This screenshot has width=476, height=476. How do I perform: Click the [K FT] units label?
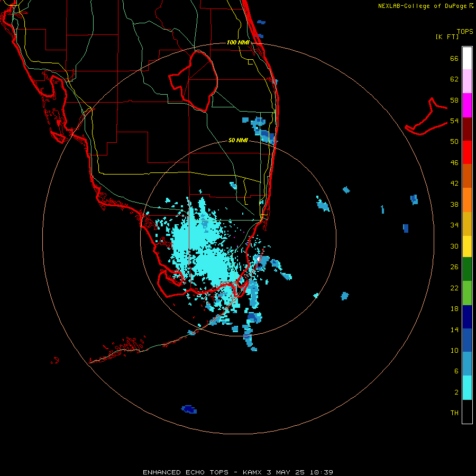(447, 36)
